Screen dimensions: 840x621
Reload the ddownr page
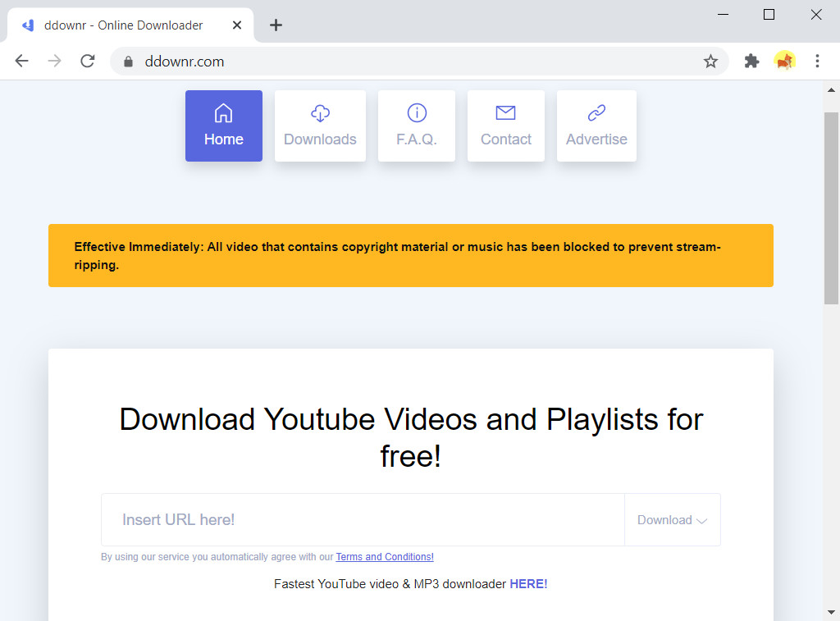click(x=88, y=61)
